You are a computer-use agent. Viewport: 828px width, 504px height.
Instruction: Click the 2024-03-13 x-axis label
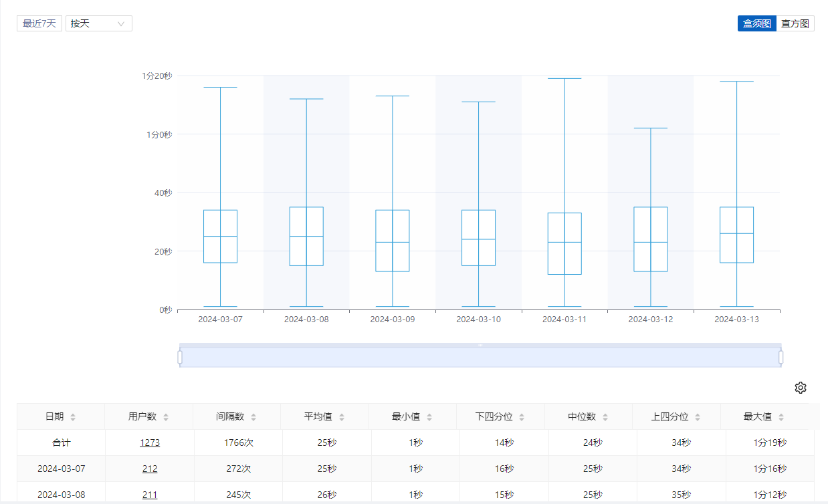tap(736, 320)
